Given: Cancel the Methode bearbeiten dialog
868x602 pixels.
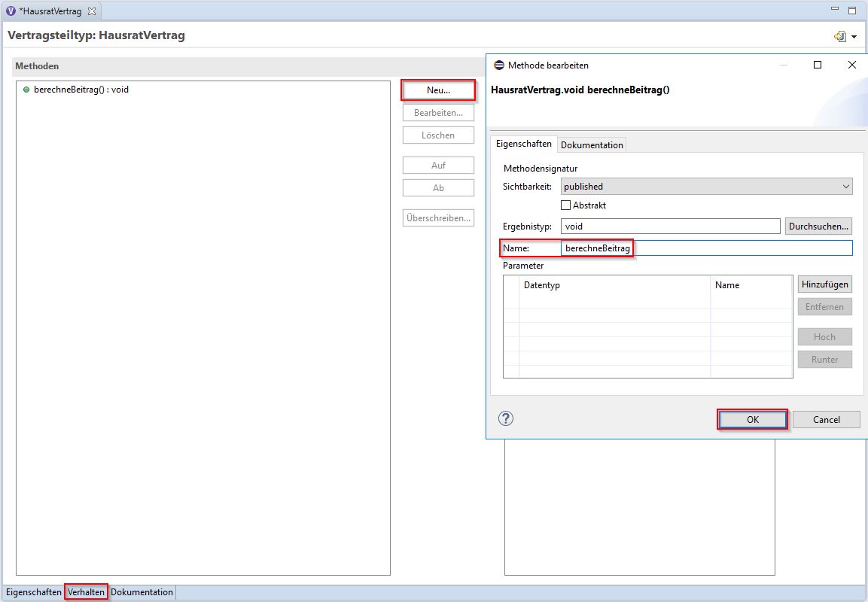Looking at the screenshot, I should (827, 419).
